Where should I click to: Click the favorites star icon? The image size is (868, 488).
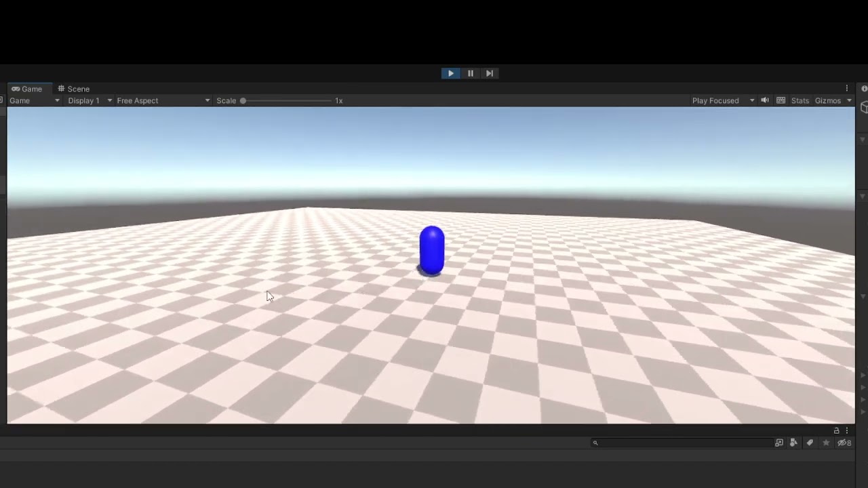click(x=826, y=443)
